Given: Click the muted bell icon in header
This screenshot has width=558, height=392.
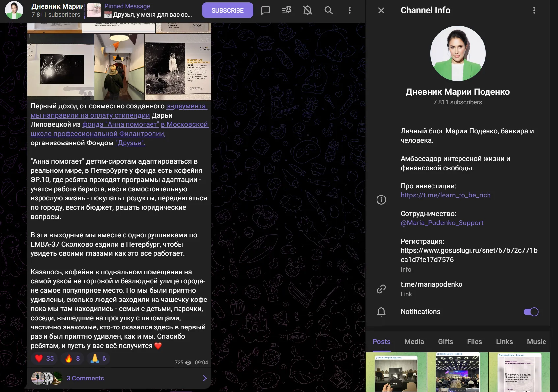Looking at the screenshot, I should click(x=307, y=10).
